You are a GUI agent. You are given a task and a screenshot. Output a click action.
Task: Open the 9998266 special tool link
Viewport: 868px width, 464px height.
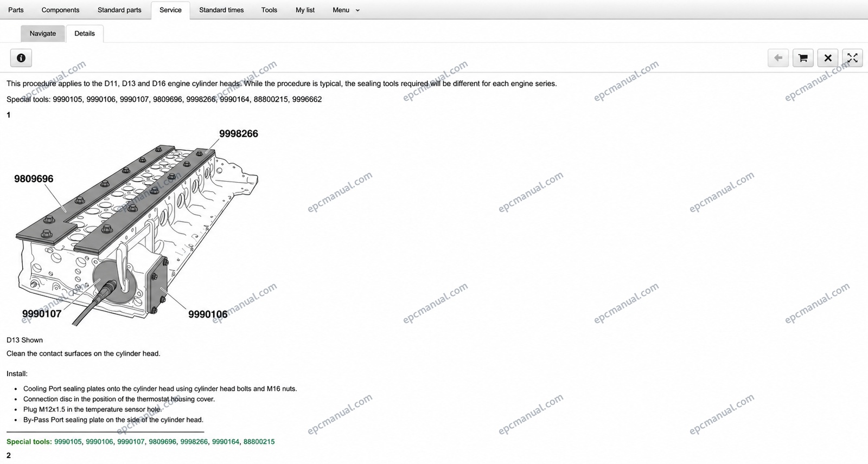point(194,442)
